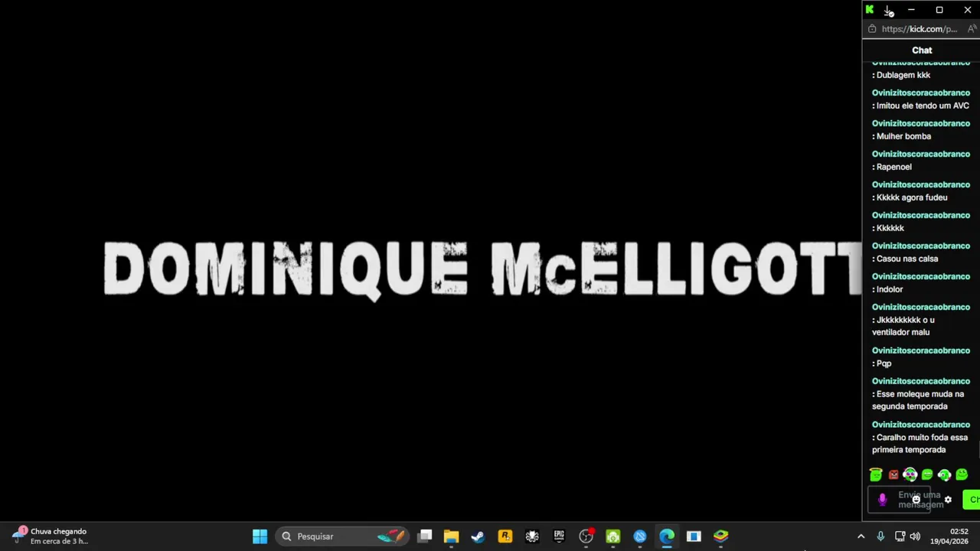This screenshot has height=551, width=980.
Task: Switch to Microsoft Edge on the taskbar
Action: tap(667, 536)
